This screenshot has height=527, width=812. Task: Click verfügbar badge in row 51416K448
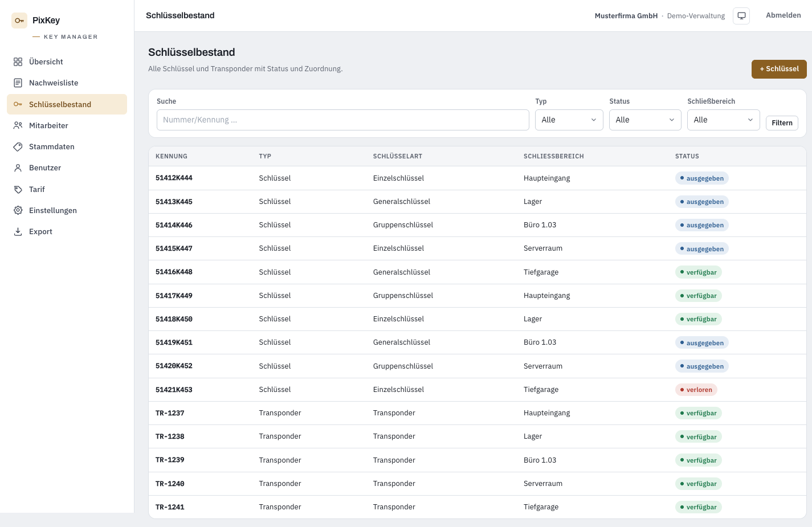[x=698, y=272]
